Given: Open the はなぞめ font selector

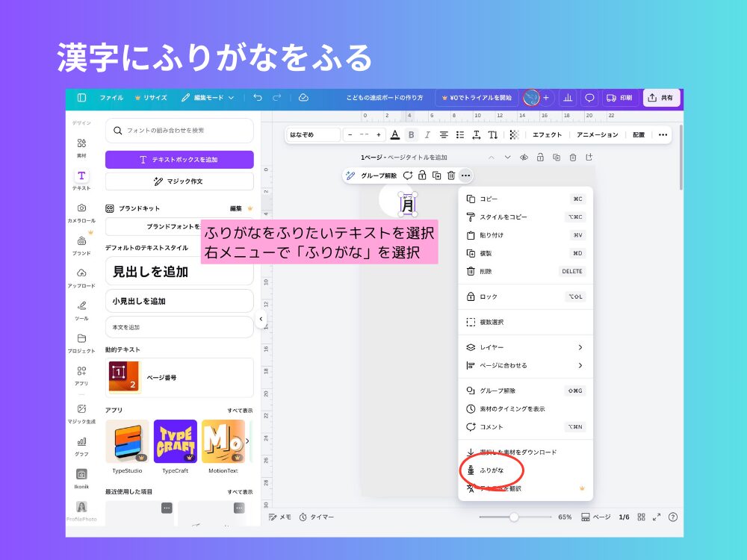Looking at the screenshot, I should [312, 134].
